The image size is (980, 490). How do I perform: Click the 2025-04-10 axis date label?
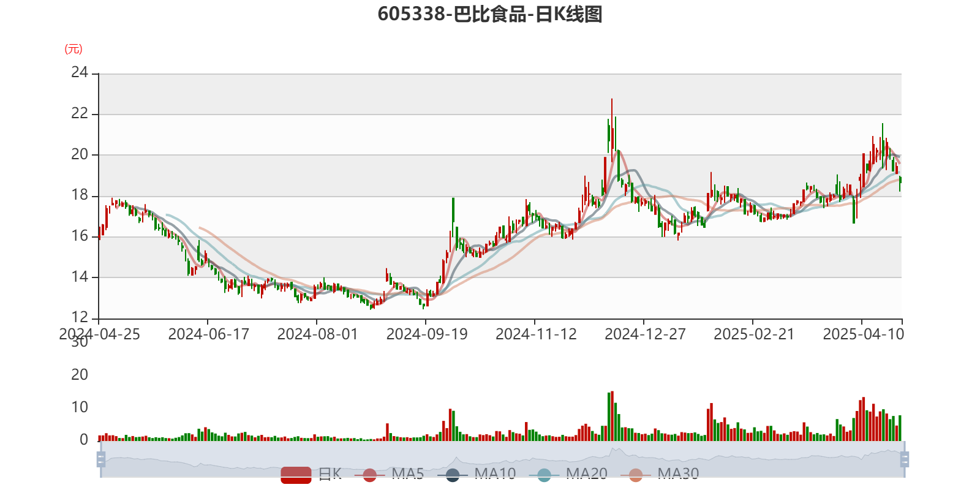click(x=863, y=334)
